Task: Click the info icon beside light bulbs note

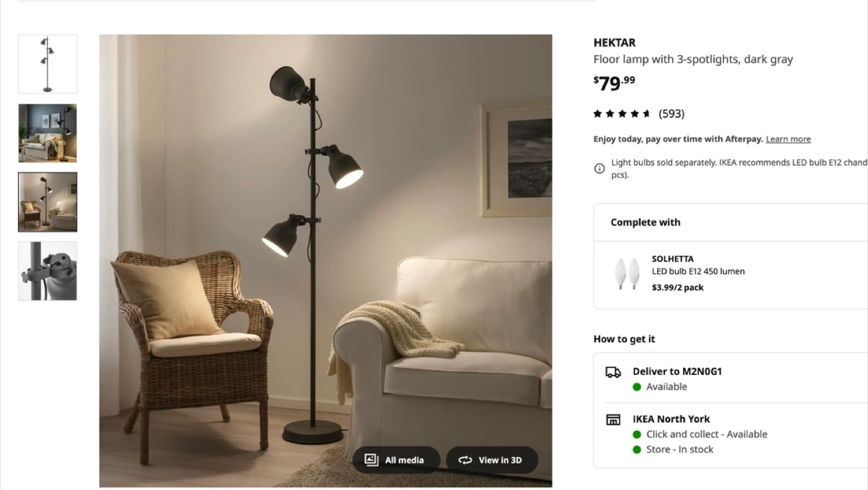Action: (x=599, y=169)
